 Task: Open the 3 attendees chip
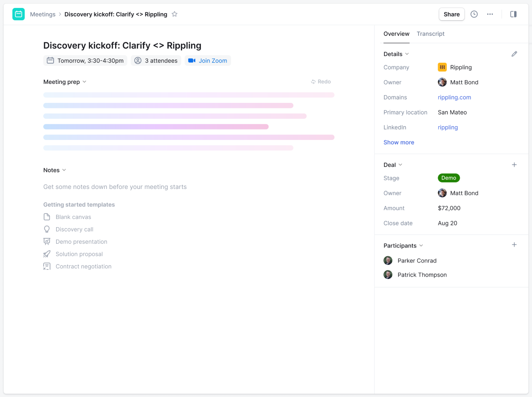point(156,61)
